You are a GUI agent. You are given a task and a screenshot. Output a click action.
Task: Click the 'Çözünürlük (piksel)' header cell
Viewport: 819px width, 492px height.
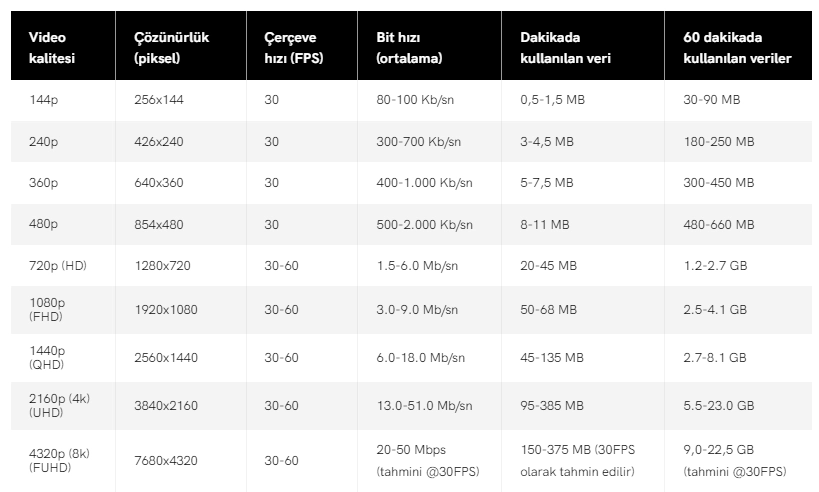[171, 48]
